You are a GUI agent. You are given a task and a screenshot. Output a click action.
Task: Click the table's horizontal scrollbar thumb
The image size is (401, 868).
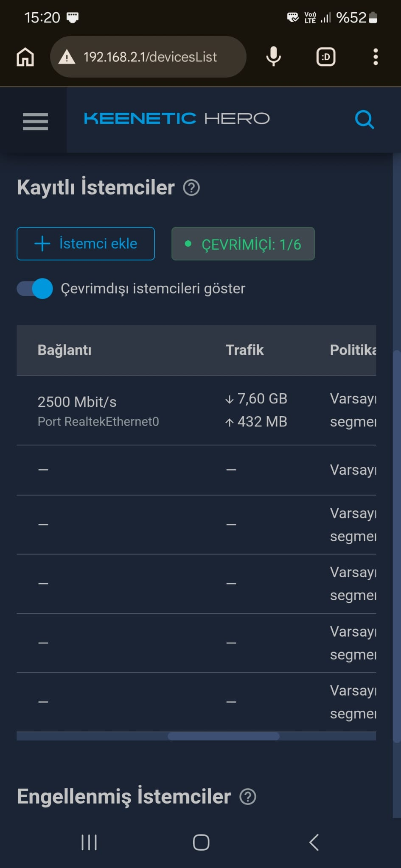[224, 736]
